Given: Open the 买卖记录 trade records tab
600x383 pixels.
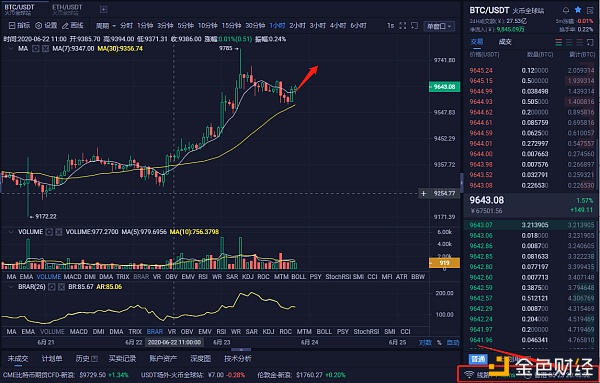Looking at the screenshot, I should [122, 359].
